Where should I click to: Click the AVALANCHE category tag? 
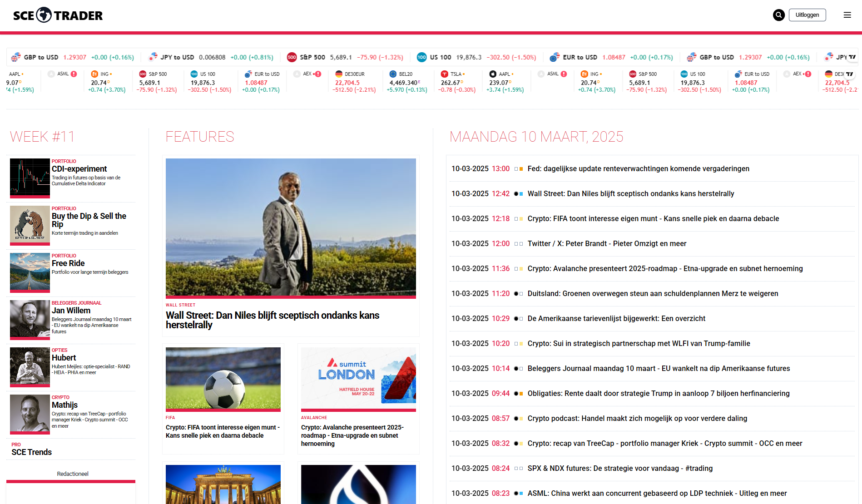pyautogui.click(x=314, y=418)
